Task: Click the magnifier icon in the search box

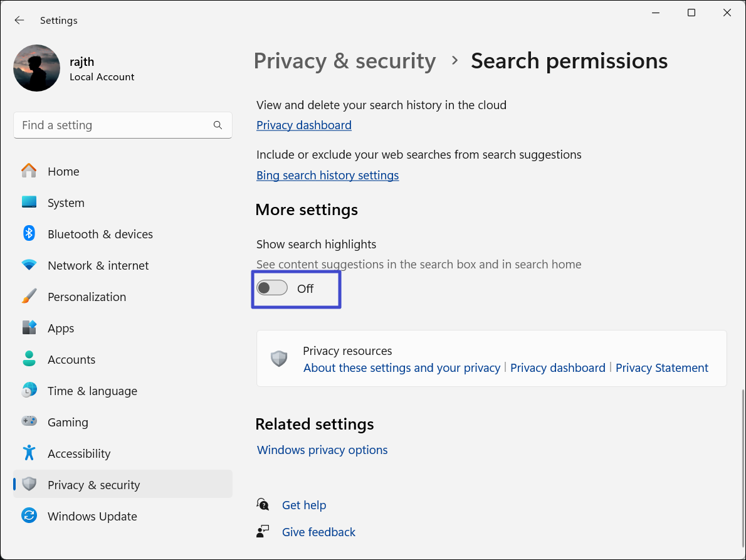Action: coord(218,125)
